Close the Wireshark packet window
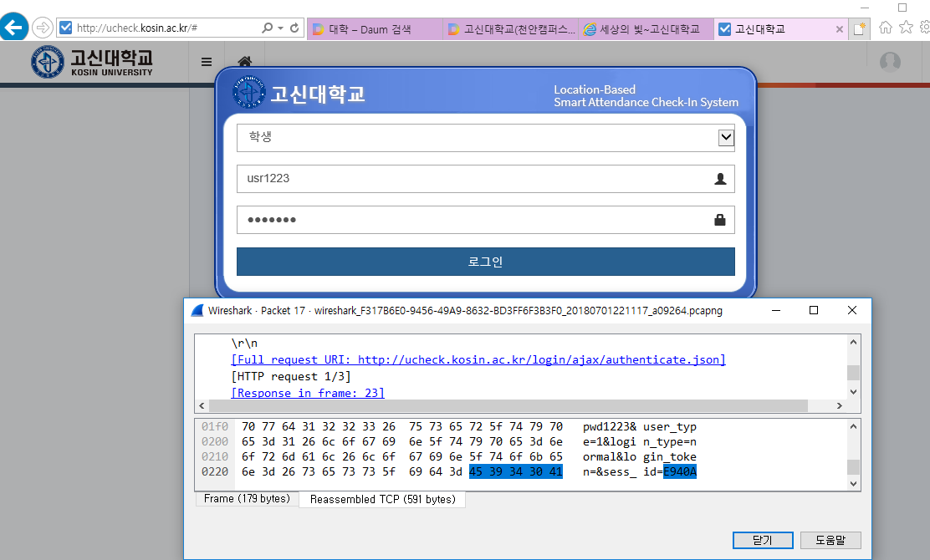Viewport: 930px width, 560px height. click(852, 311)
